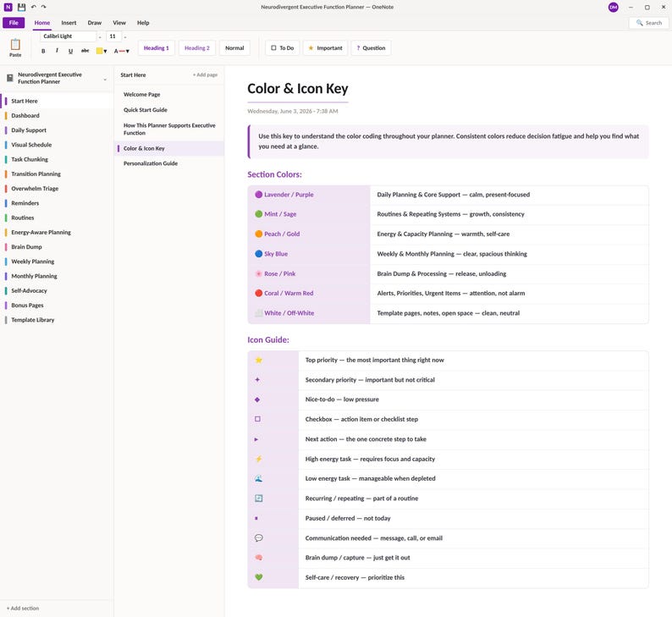The height and width of the screenshot is (617, 672).
Task: Add the Important star tag
Action: 325,48
